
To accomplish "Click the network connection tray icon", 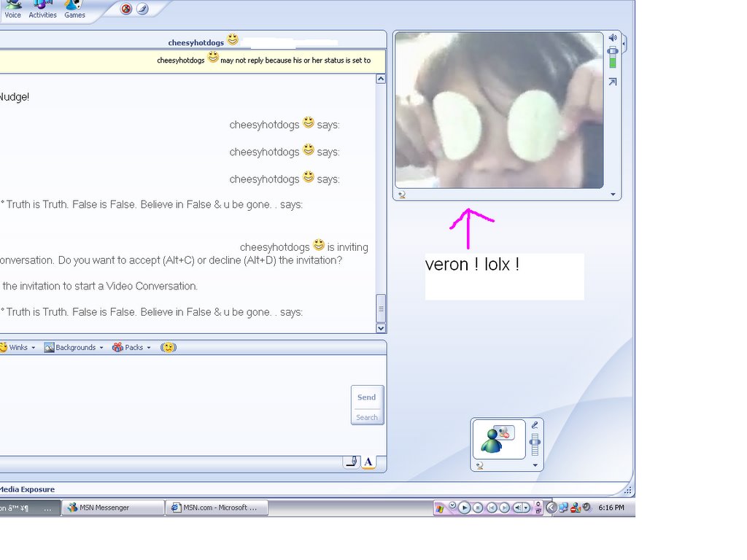I will pyautogui.click(x=564, y=507).
